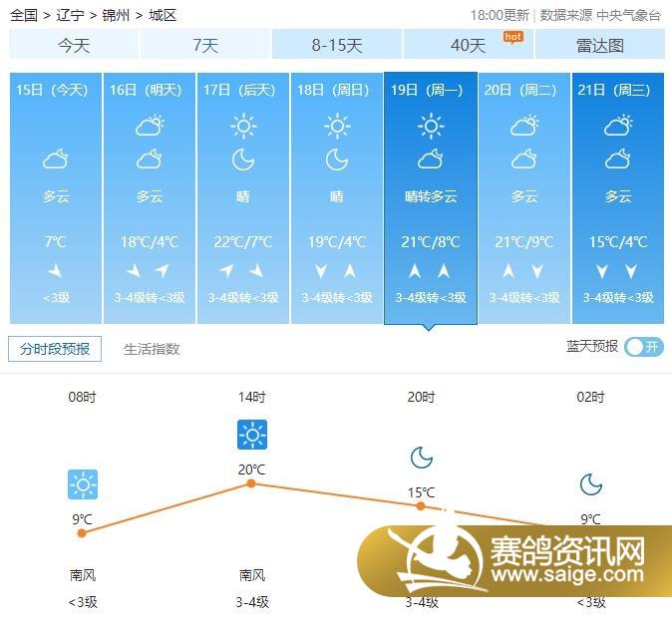Select the 19日 (周一) forecast card
The image size is (672, 626).
431,197
